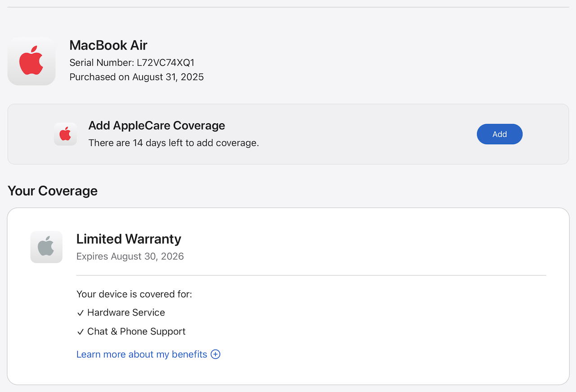Click the checkmark next to Chat & Phone Support

pos(81,332)
